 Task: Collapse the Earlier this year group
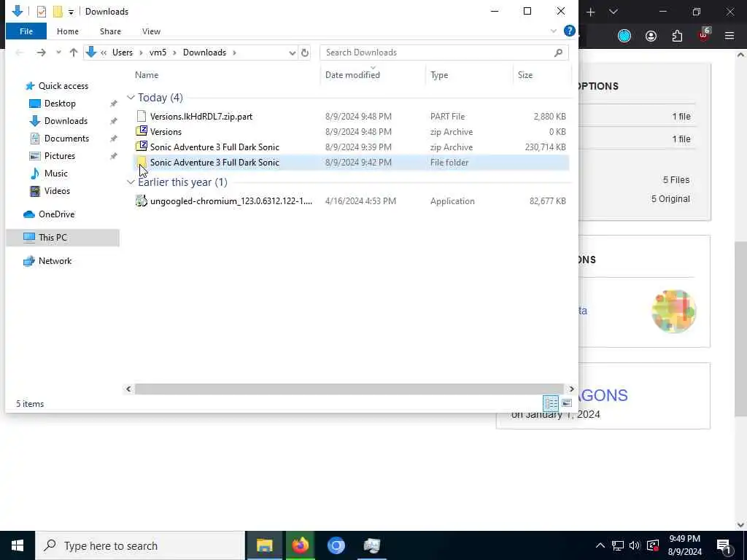coord(131,182)
